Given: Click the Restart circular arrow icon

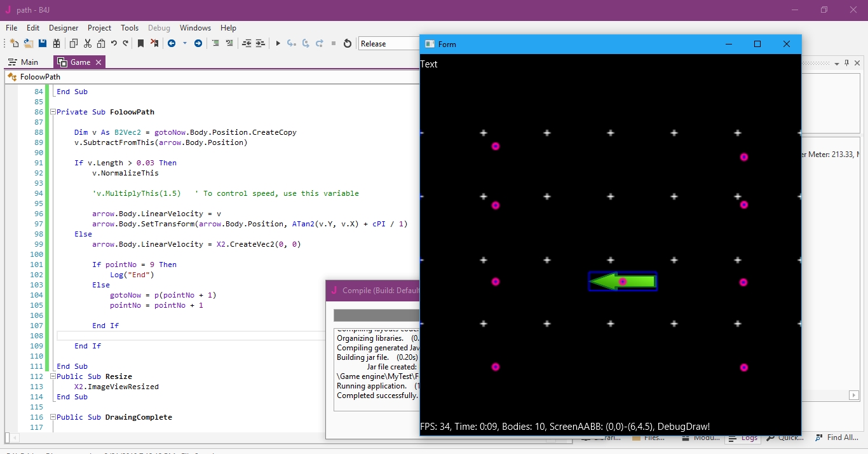Looking at the screenshot, I should tap(348, 44).
